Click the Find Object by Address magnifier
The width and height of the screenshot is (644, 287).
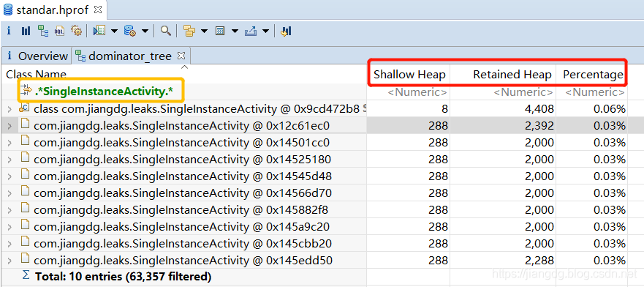[166, 31]
